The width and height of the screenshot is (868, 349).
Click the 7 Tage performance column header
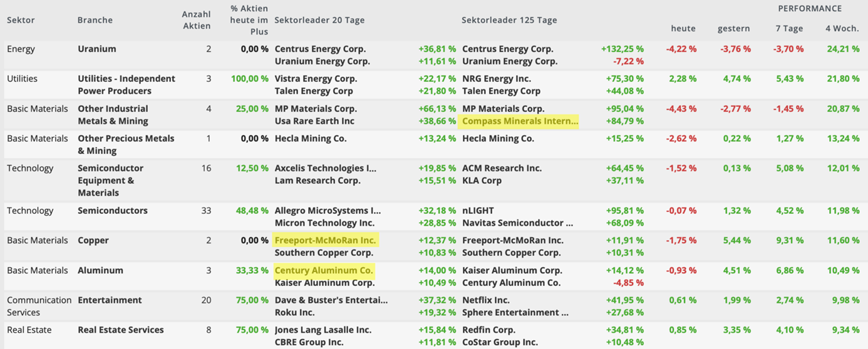coord(788,29)
